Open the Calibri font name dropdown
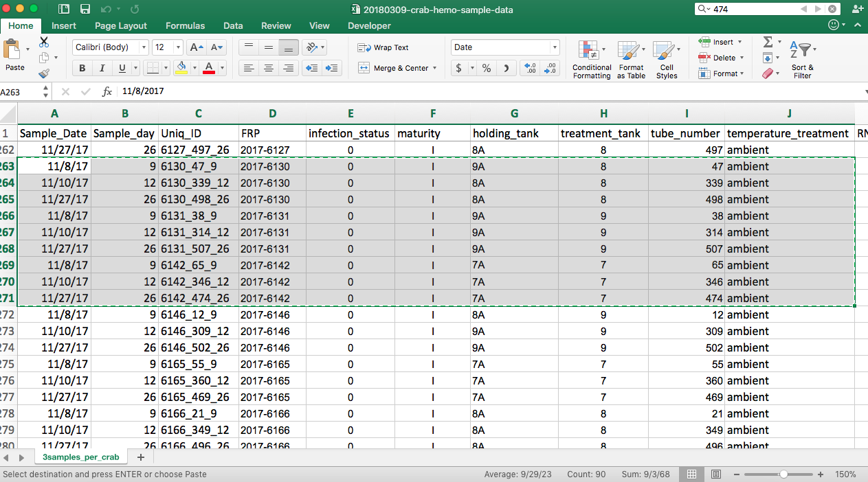Image resolution: width=868 pixels, height=482 pixels. [144, 47]
